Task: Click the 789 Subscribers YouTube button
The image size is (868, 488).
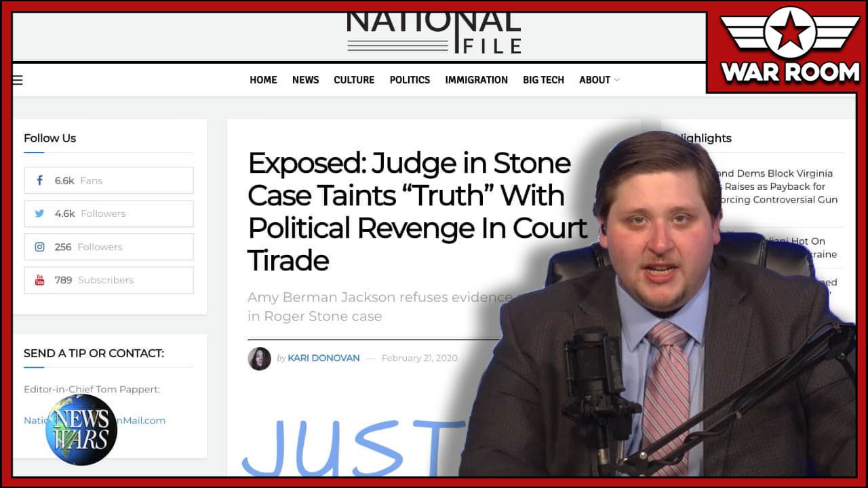Action: pos(108,280)
